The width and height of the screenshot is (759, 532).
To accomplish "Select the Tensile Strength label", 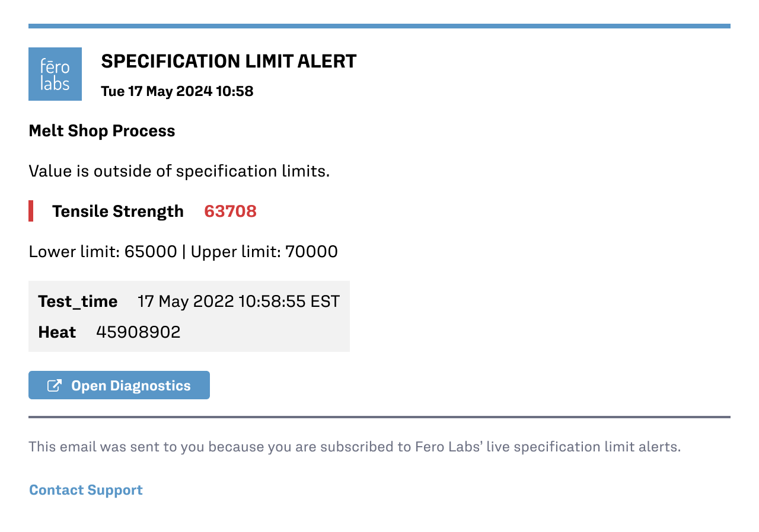I will pos(117,211).
